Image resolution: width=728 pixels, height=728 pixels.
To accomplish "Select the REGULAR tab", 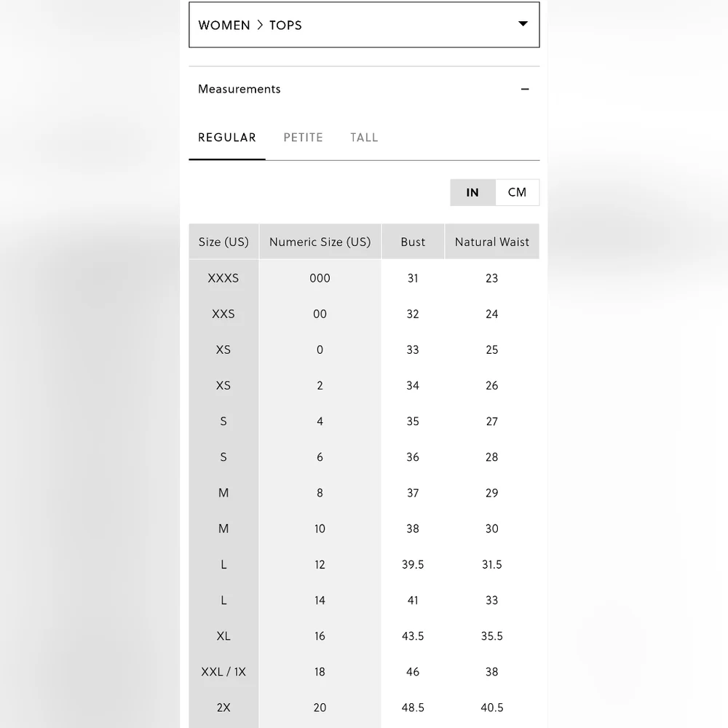I will click(227, 138).
